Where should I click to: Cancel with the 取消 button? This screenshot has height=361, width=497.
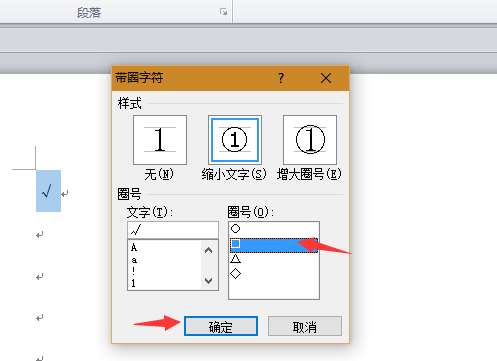tap(305, 326)
